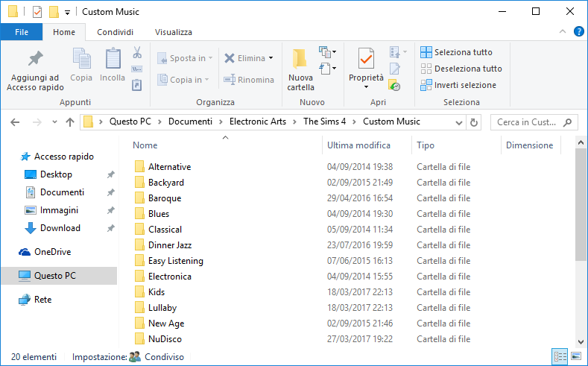Screen dimensions: 588x366
Task: Click Seleziona tutto
Action: 456,52
